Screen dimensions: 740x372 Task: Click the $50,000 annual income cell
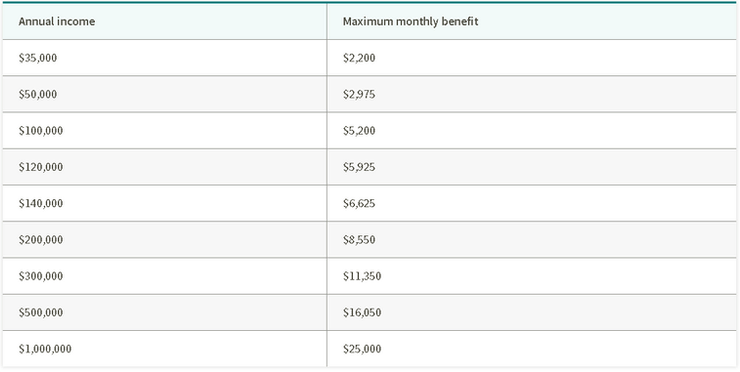[164, 94]
